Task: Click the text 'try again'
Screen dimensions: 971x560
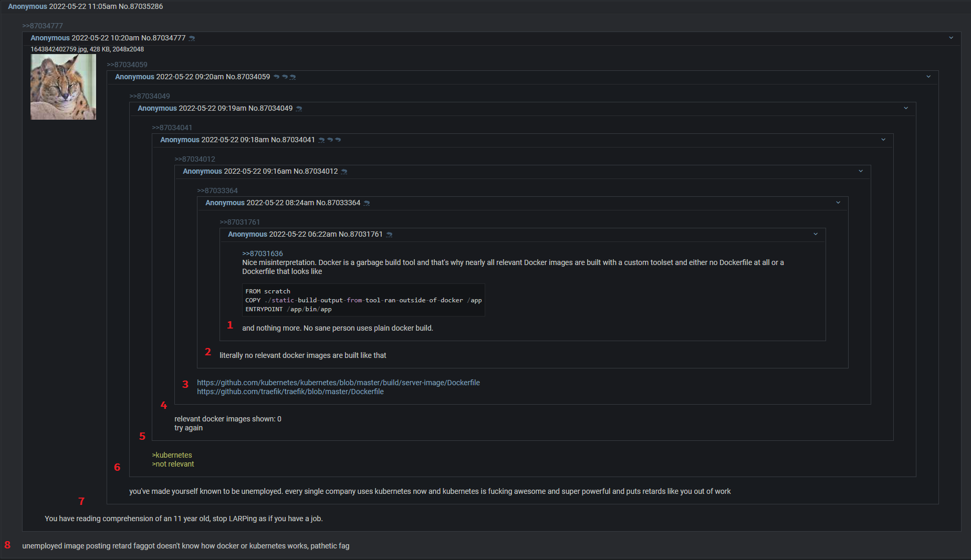Action: (189, 428)
